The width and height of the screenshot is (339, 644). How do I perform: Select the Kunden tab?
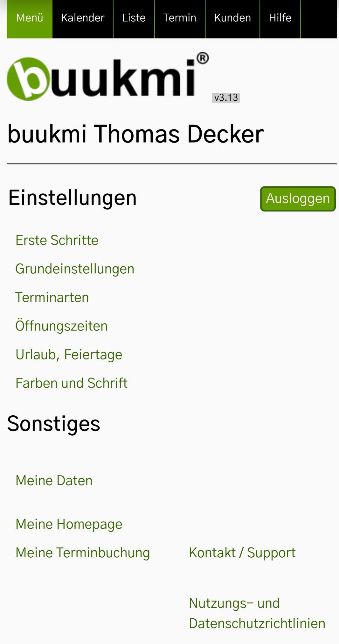click(232, 18)
